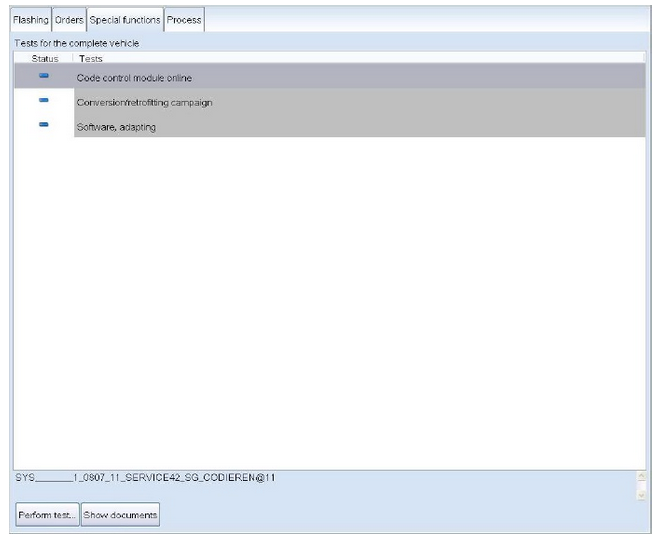Select the Special functions tab
This screenshot has height=539, width=660.
tap(125, 20)
